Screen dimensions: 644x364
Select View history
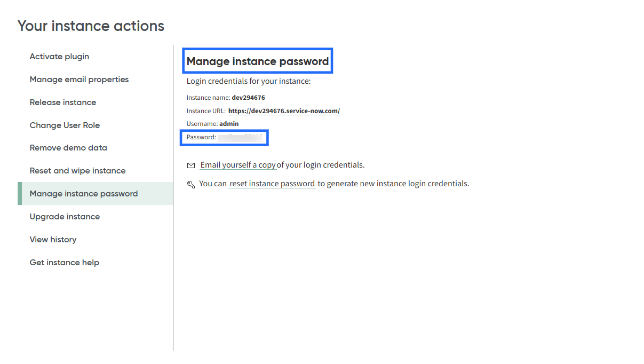point(53,239)
